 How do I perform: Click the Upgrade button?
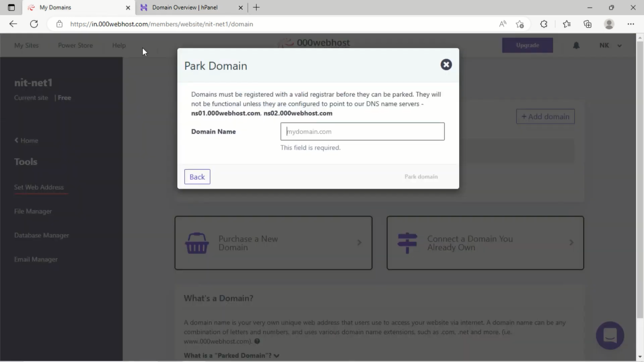coord(528,45)
